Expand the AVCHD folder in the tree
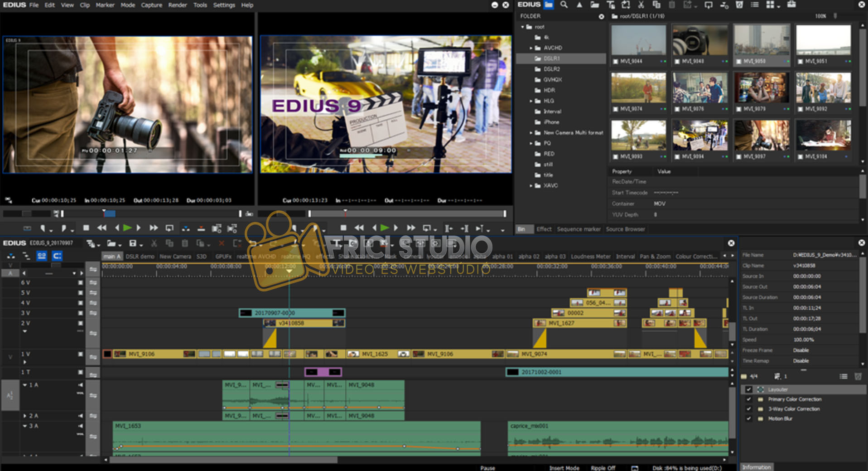This screenshot has width=868, height=471. click(x=531, y=48)
